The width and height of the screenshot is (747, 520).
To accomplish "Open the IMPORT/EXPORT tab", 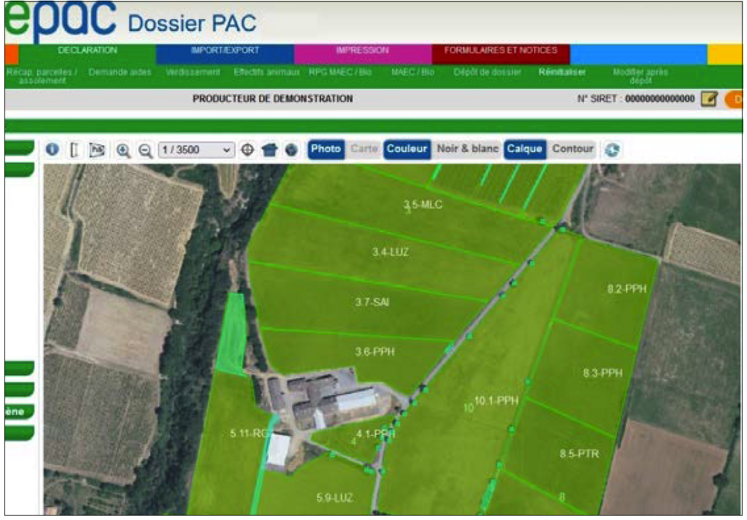I will tap(225, 50).
